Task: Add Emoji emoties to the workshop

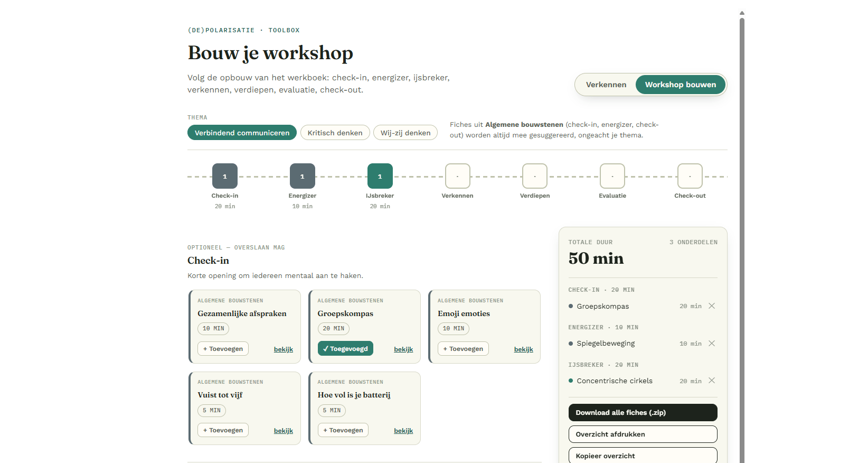Action: 463,349
